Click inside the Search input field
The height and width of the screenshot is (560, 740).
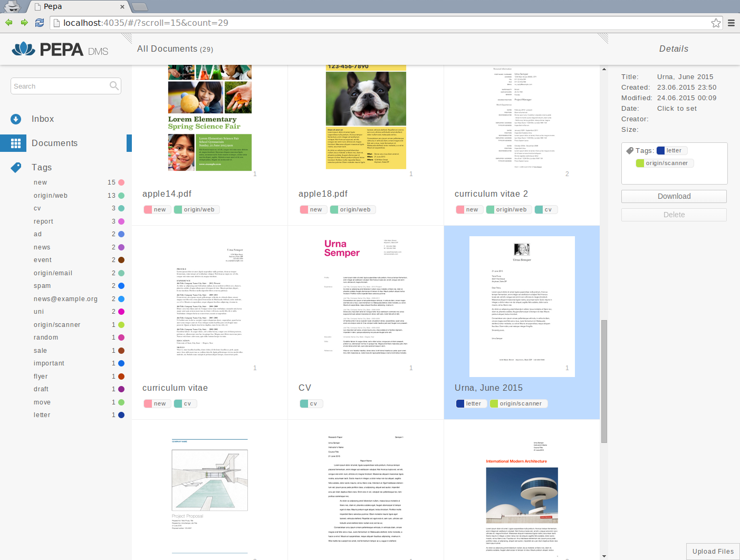[58, 85]
